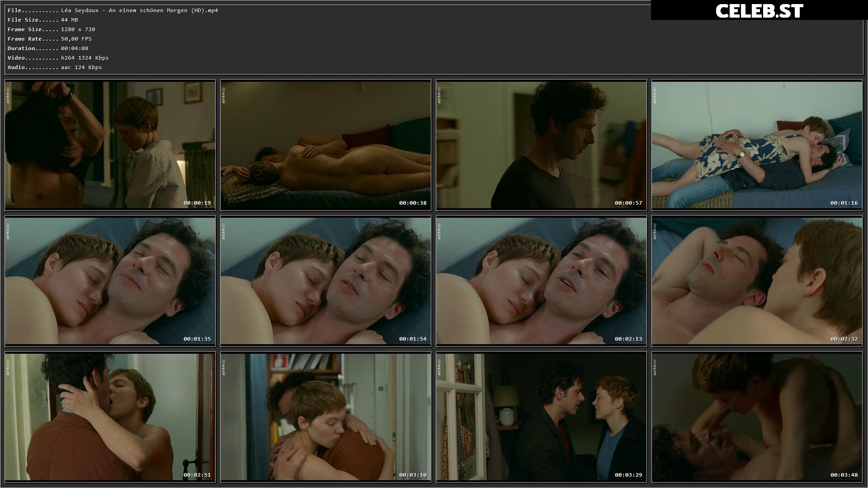Pick the frame with time 00:03:48

(x=757, y=417)
